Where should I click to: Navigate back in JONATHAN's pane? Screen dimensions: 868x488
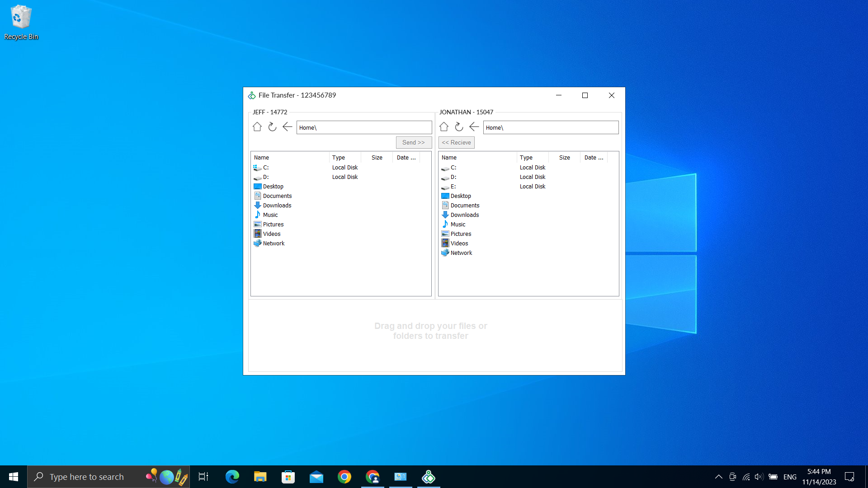coord(474,127)
